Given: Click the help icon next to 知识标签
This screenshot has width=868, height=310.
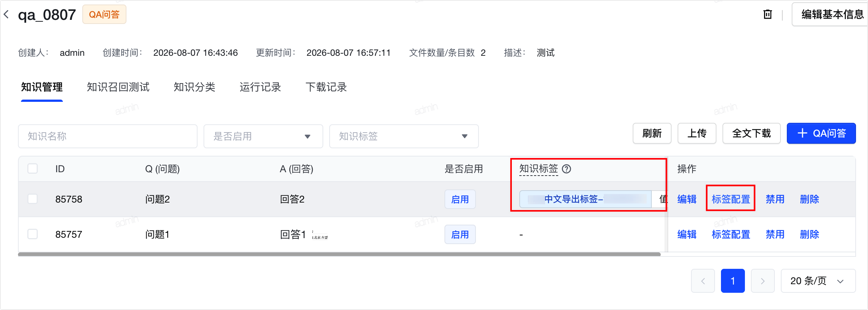Looking at the screenshot, I should point(566,169).
